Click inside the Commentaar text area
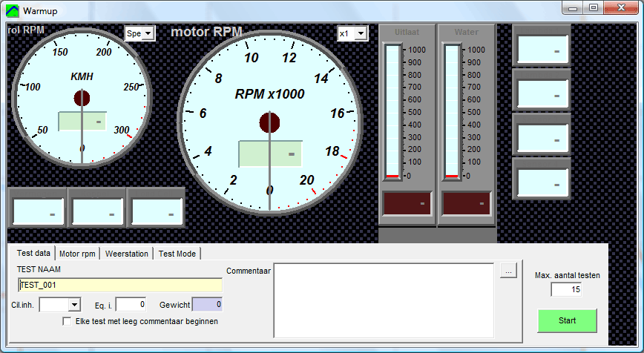Image resolution: width=644 pixels, height=353 pixels. pyautogui.click(x=384, y=300)
